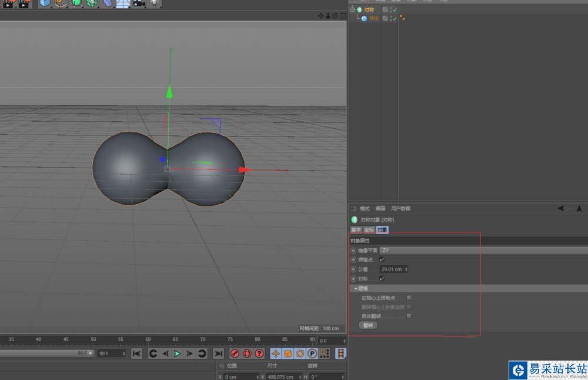Click the green play forward button
588x380 pixels.
[x=177, y=354]
